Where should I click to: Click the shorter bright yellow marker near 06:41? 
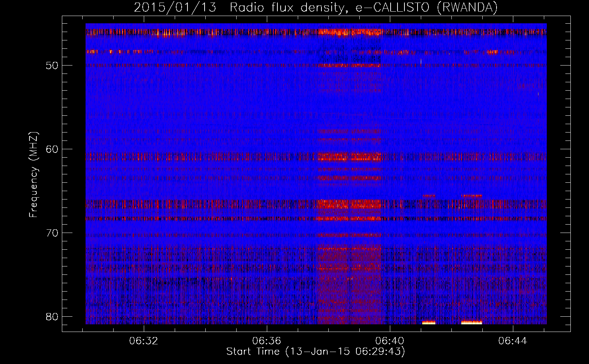(429, 323)
